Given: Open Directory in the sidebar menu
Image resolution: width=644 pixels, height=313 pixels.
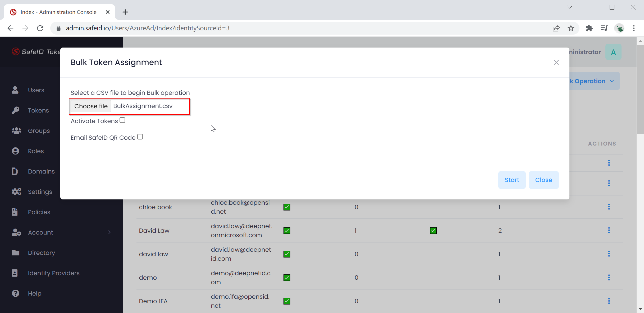Looking at the screenshot, I should [41, 253].
